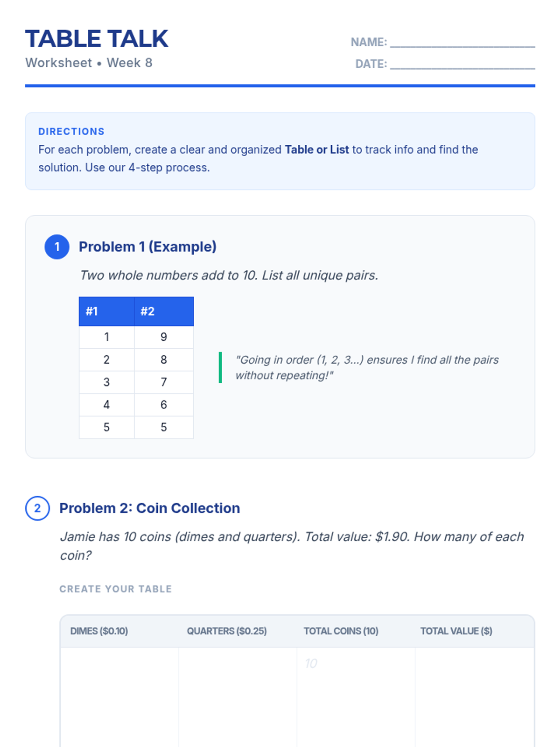Select the #1 column header
The width and height of the screenshot is (560, 747).
pos(106,311)
